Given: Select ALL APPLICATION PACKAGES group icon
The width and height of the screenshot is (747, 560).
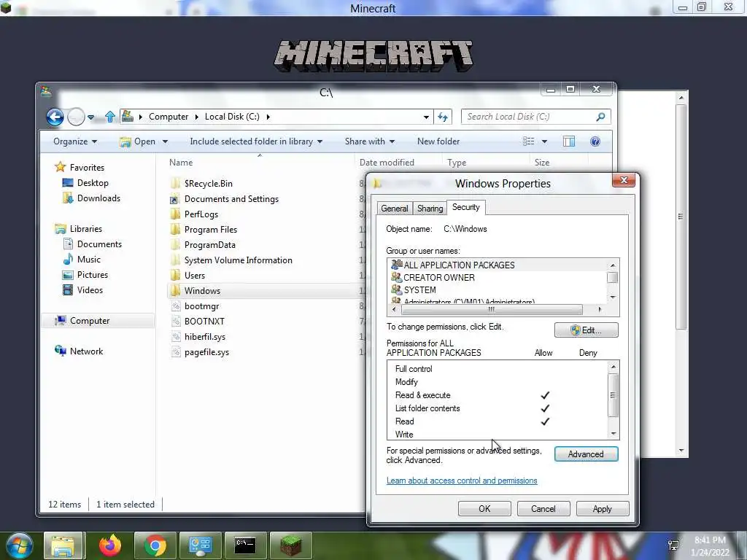Looking at the screenshot, I should (396, 264).
